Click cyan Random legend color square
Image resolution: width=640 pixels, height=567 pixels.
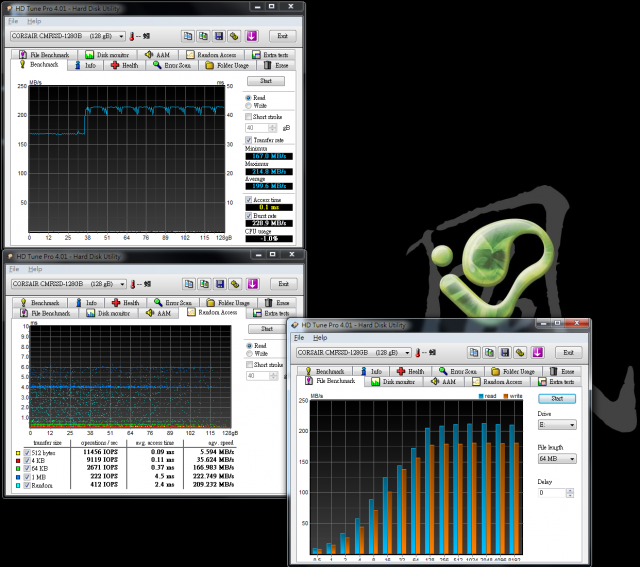(18, 486)
